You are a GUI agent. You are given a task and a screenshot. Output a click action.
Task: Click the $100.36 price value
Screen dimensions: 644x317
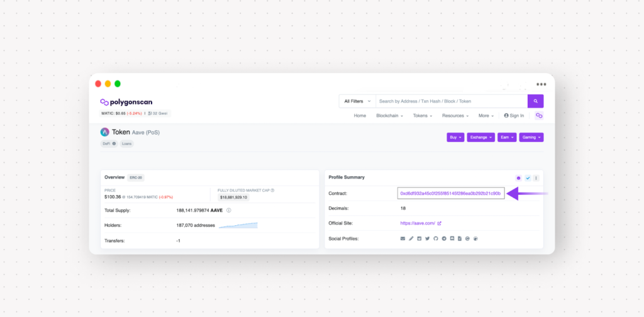(113, 197)
